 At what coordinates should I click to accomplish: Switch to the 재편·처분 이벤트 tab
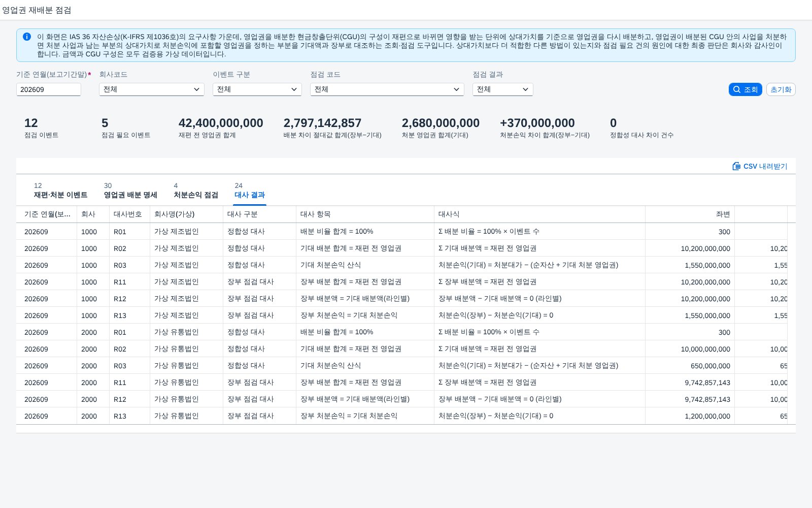60,190
